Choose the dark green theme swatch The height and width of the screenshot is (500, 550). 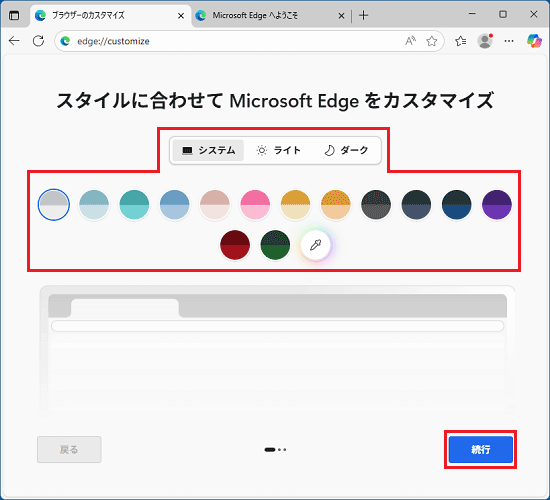pos(275,245)
